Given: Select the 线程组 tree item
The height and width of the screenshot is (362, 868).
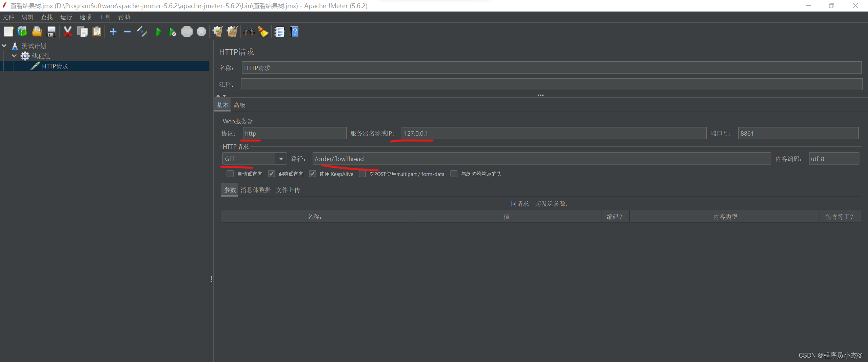Looking at the screenshot, I should click(41, 56).
